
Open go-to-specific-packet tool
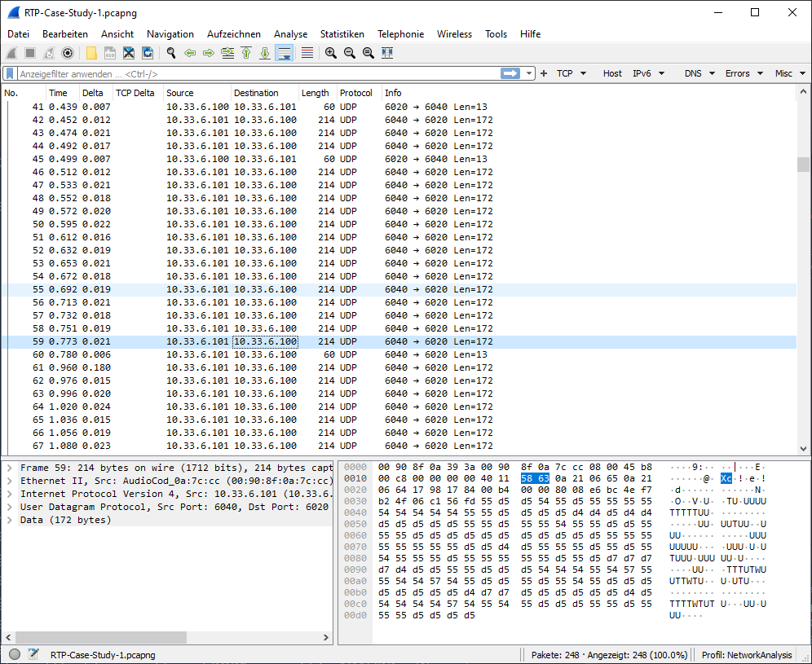point(227,53)
